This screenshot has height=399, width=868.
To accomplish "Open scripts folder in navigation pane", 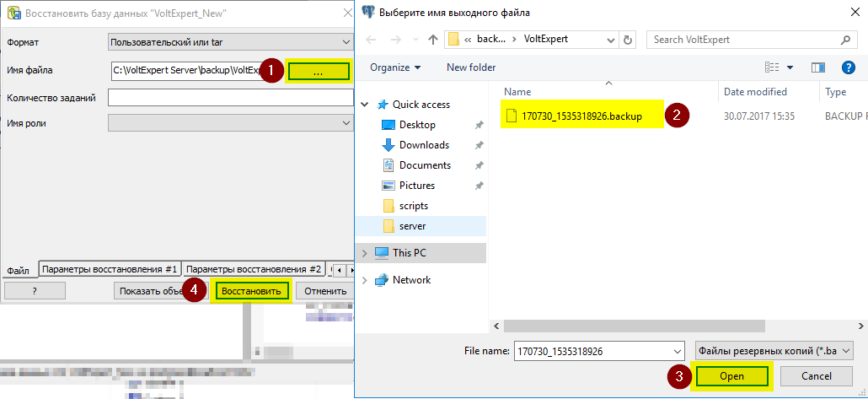I will [414, 206].
